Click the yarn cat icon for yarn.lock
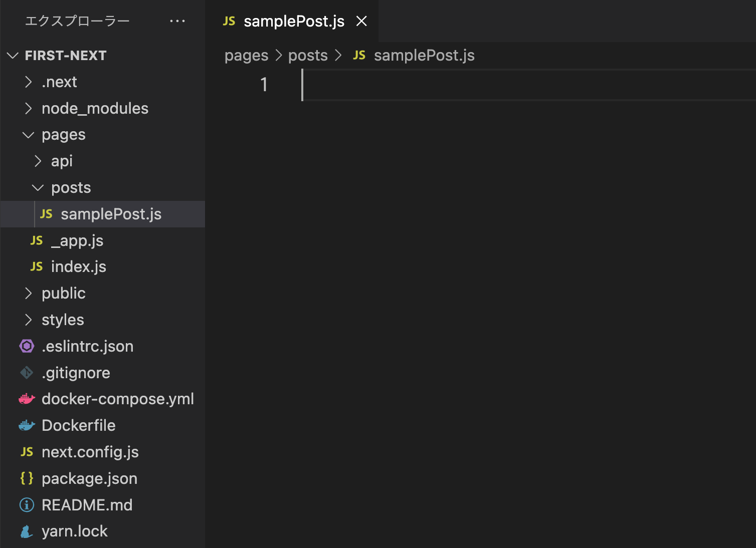 click(x=27, y=531)
